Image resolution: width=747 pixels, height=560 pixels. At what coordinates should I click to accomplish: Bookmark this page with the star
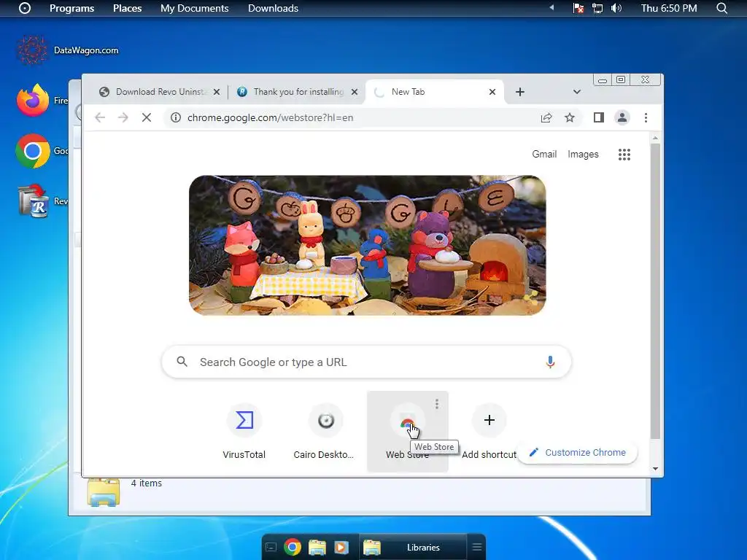[x=570, y=117]
